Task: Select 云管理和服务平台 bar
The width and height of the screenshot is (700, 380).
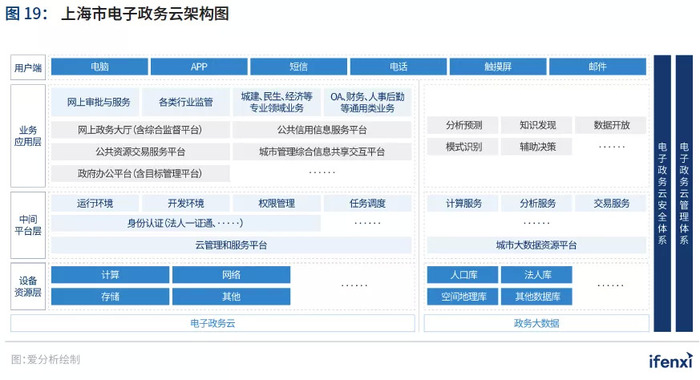Action: click(x=231, y=245)
